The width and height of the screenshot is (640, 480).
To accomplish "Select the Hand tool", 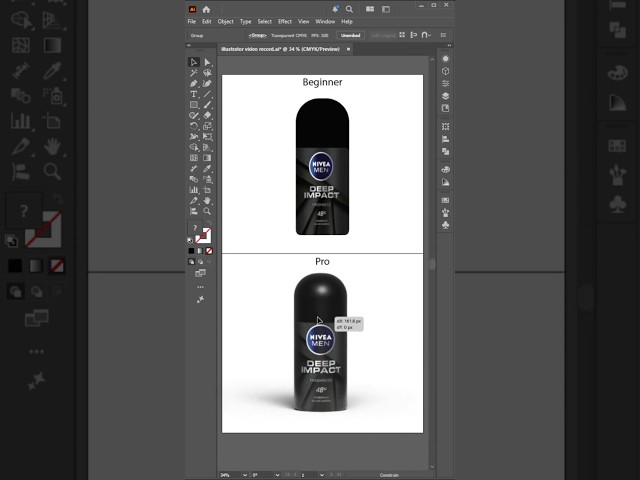I will (207, 200).
